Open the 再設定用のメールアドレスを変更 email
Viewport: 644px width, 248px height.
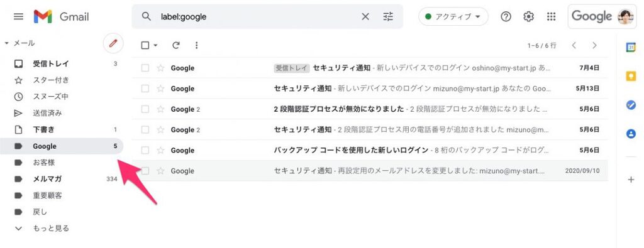(370, 171)
